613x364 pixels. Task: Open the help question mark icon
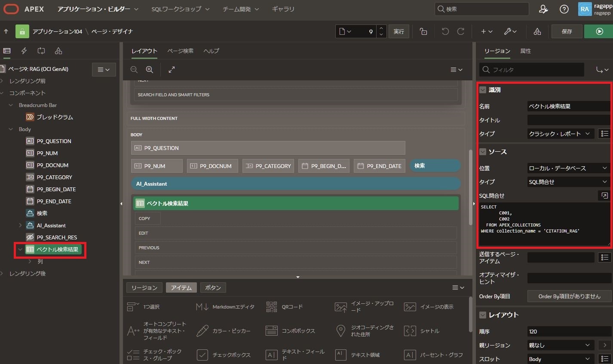(x=564, y=9)
